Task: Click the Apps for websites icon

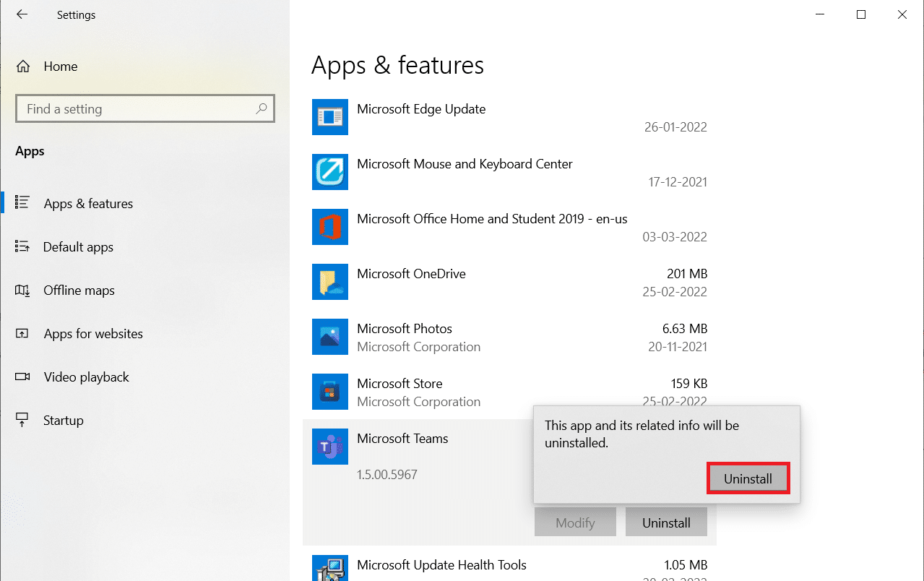Action: coord(22,333)
